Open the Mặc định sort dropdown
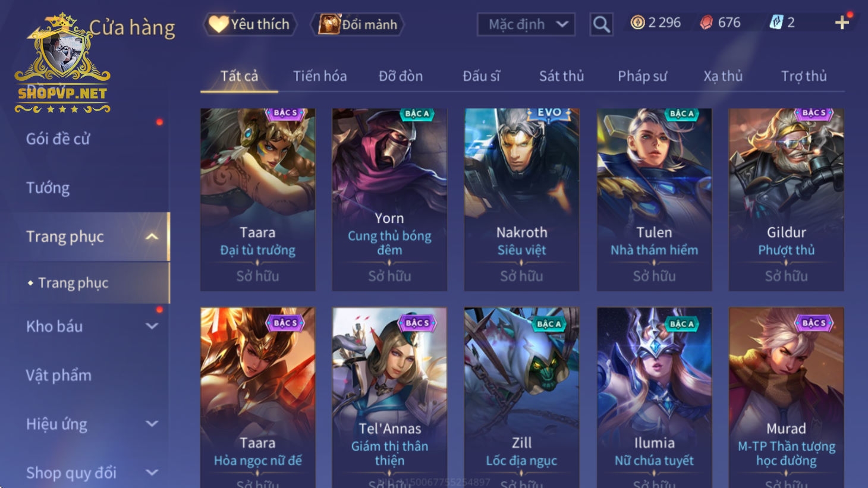The height and width of the screenshot is (488, 868). pyautogui.click(x=526, y=24)
